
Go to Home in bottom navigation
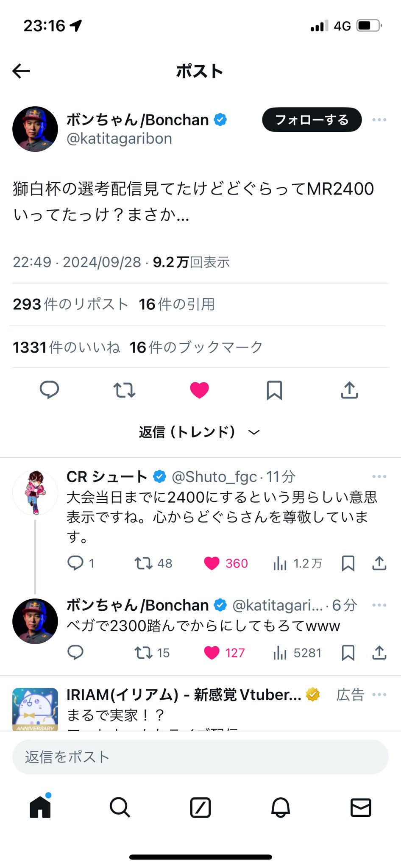[x=40, y=807]
